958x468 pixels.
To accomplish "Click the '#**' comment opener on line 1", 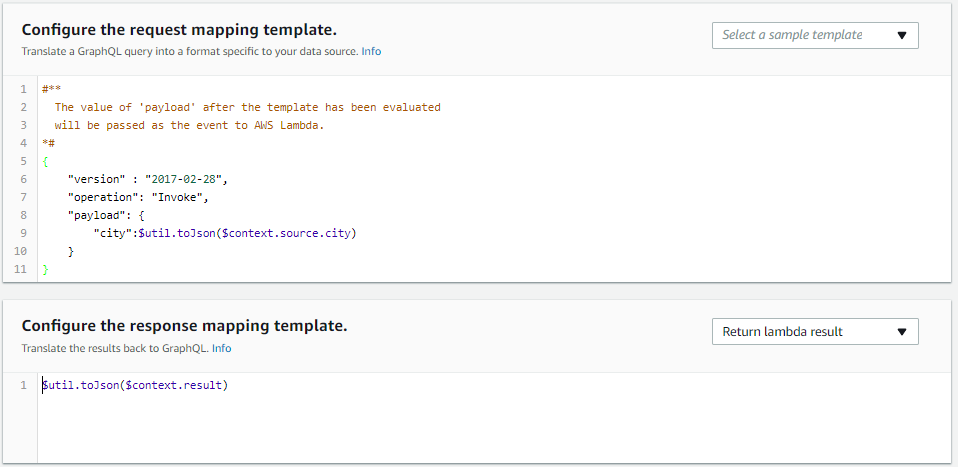I will pos(51,89).
